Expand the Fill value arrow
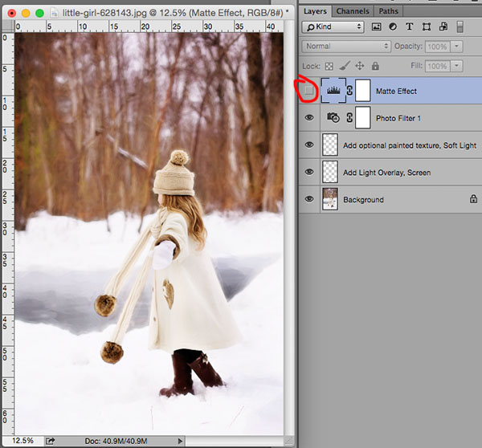 (x=456, y=66)
